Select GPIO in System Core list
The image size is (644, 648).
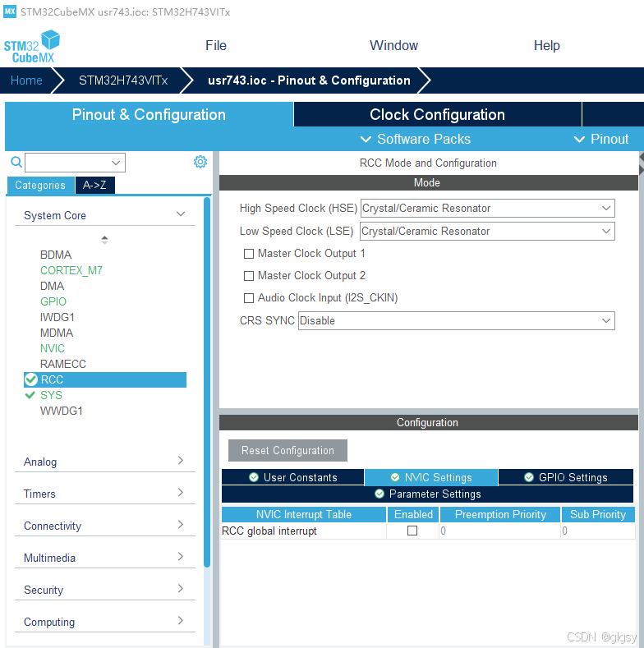(53, 301)
